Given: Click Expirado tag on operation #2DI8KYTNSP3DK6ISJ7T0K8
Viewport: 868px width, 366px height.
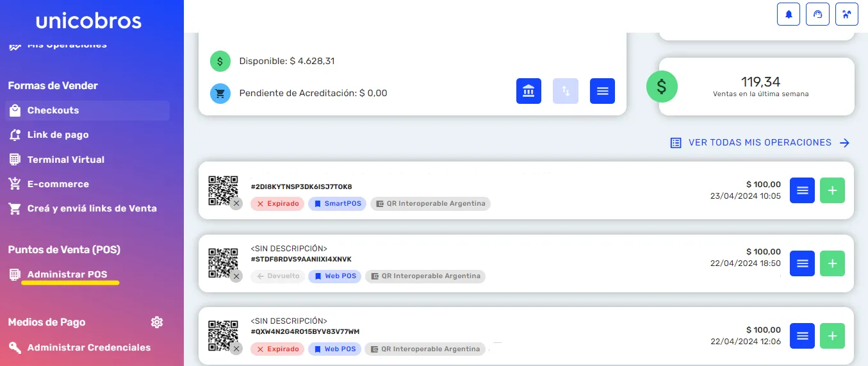Looking at the screenshot, I should (x=277, y=204).
